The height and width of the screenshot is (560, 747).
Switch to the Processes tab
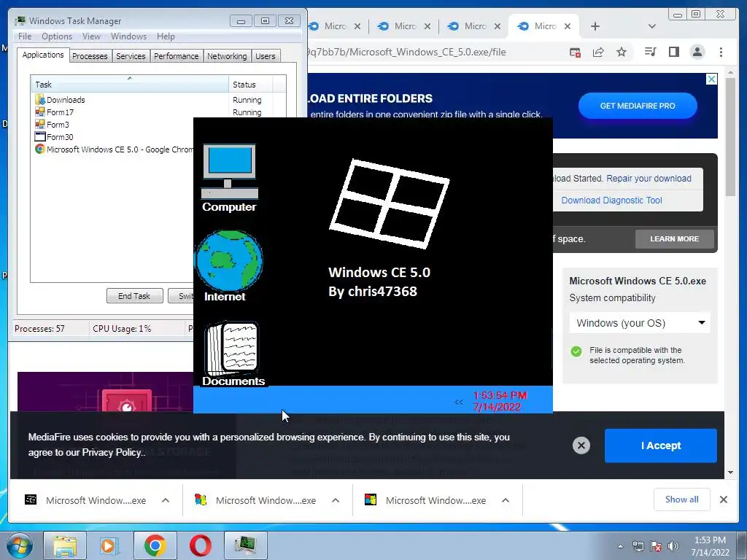click(x=90, y=56)
